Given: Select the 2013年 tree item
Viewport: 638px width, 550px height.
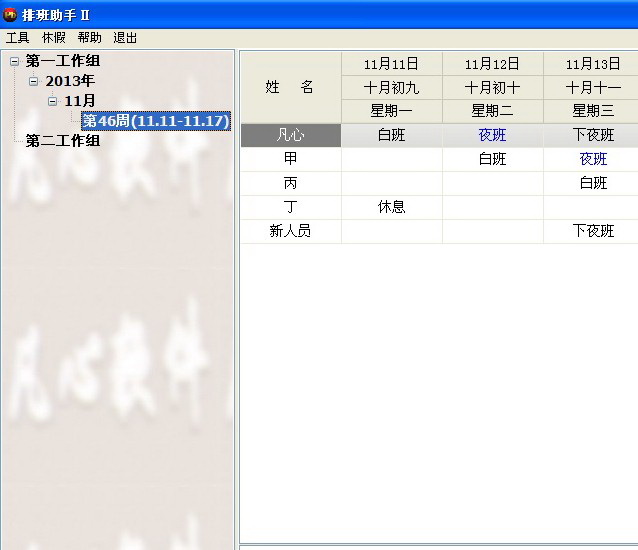Looking at the screenshot, I should pyautogui.click(x=70, y=81).
